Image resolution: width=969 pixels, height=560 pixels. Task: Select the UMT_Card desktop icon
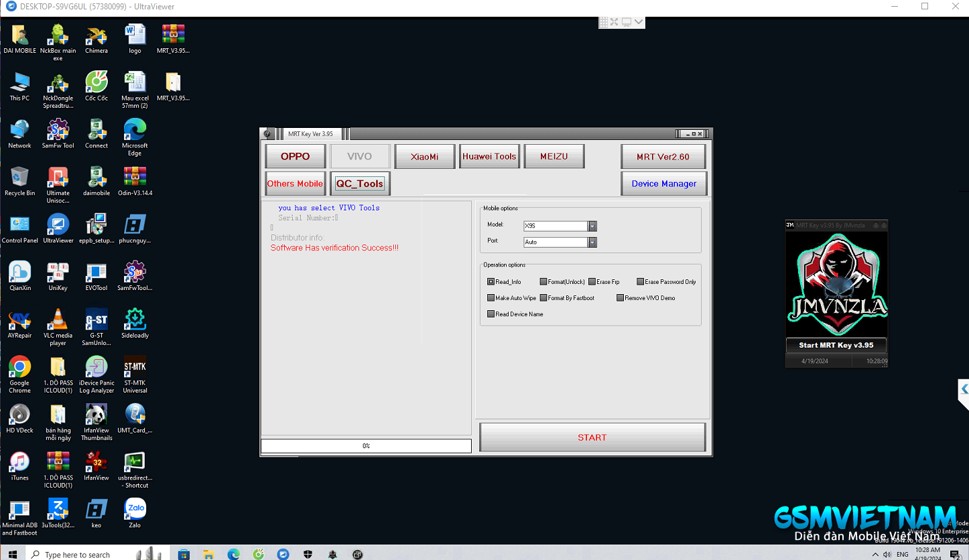click(135, 419)
